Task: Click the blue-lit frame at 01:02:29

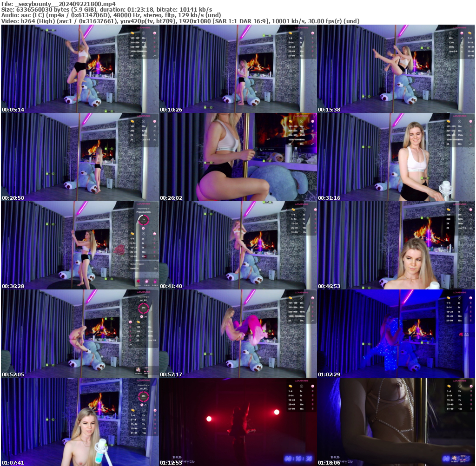Action: coord(396,334)
